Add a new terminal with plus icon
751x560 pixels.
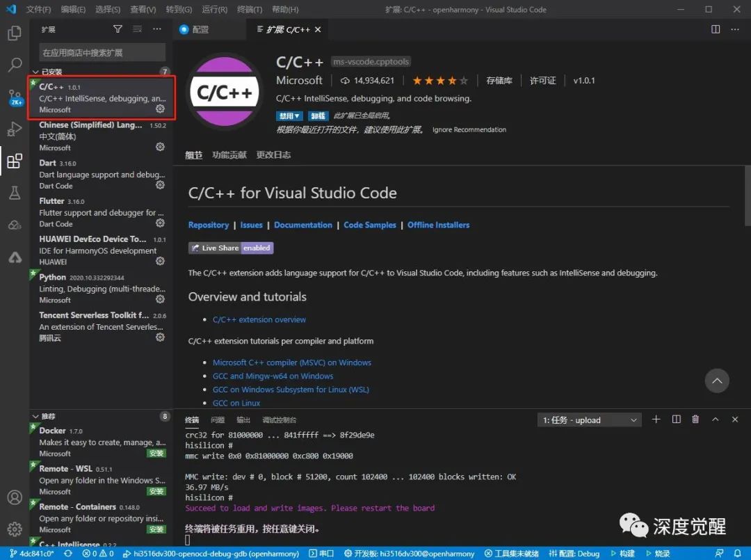click(656, 419)
